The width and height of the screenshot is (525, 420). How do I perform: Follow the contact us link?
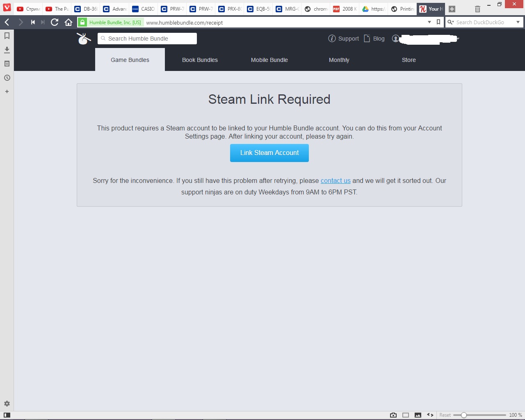tap(336, 180)
